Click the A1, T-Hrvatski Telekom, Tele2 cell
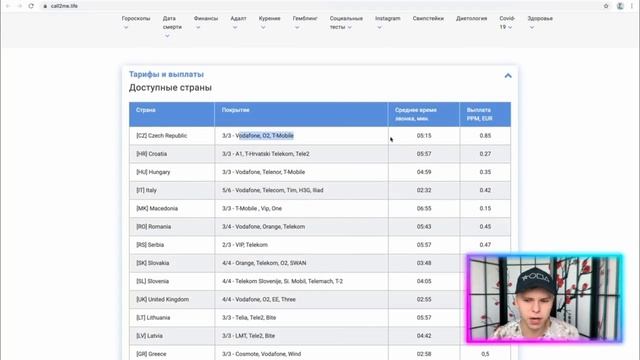This screenshot has height=360, width=640. pyautogui.click(x=301, y=154)
